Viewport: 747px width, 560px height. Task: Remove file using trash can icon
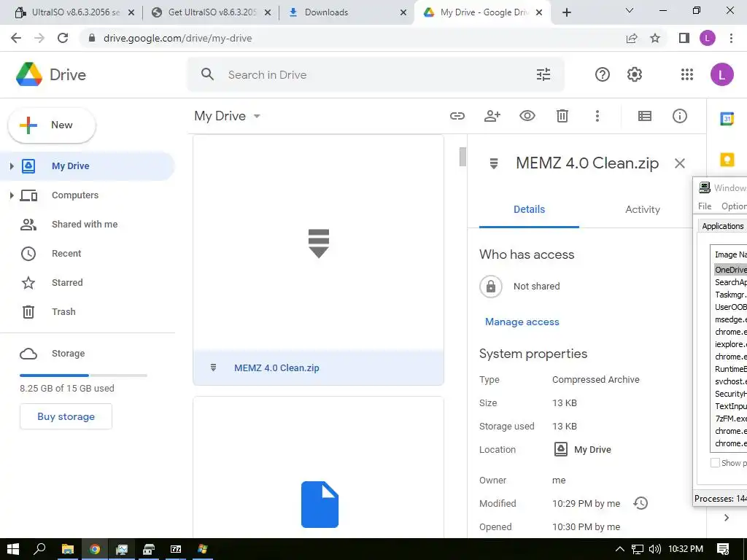[x=562, y=116]
